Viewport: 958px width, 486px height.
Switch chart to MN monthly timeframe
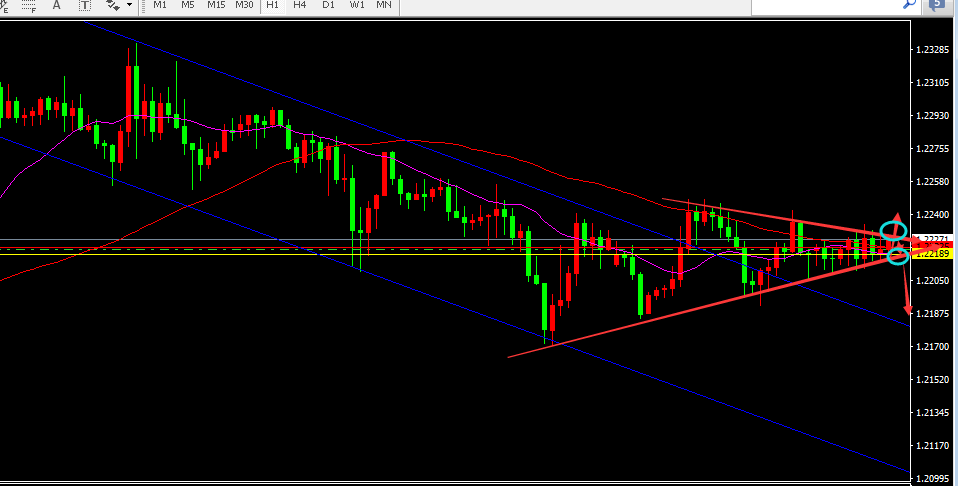[384, 5]
